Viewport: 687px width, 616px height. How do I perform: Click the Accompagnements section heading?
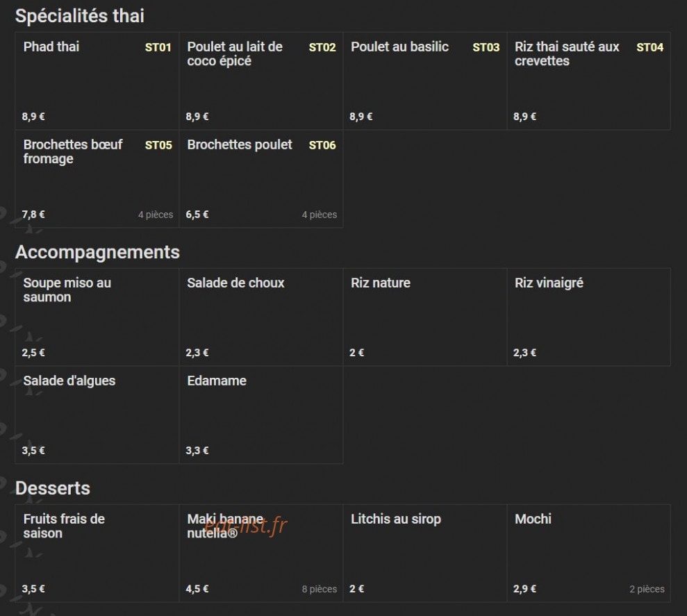[97, 252]
